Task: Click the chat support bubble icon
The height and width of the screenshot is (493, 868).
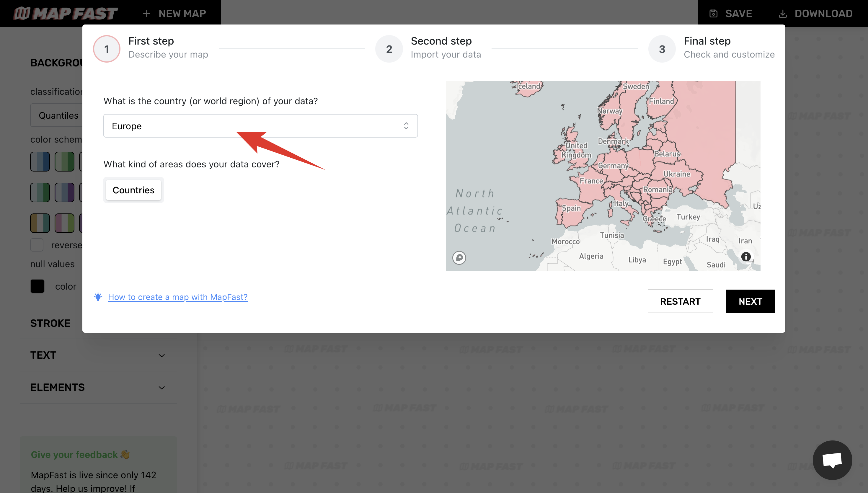Action: point(832,460)
